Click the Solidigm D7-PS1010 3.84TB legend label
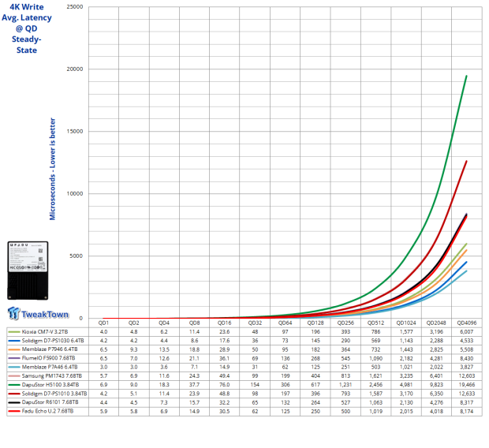 (54, 394)
